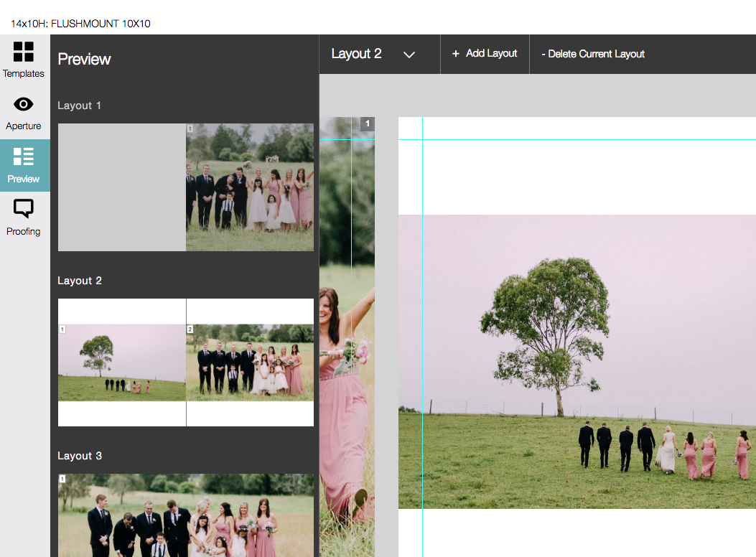Open the Templates grid icon

point(24,52)
